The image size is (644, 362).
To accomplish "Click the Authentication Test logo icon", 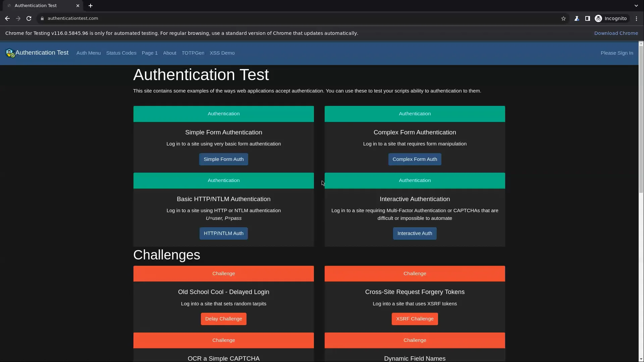I will [x=10, y=53].
